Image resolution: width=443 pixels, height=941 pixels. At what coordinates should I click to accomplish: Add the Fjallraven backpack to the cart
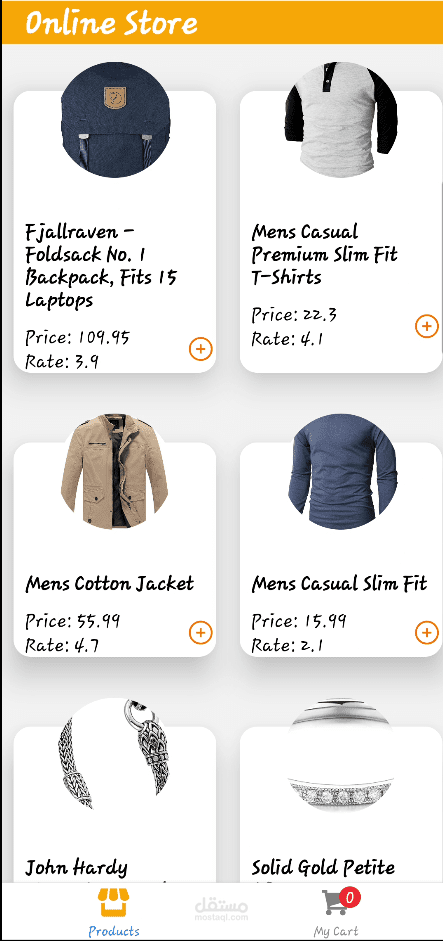tap(200, 349)
